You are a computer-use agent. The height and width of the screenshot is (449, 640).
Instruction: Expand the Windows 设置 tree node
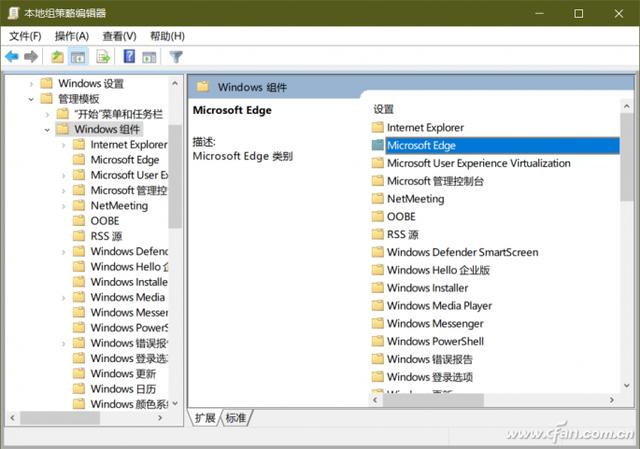click(31, 84)
